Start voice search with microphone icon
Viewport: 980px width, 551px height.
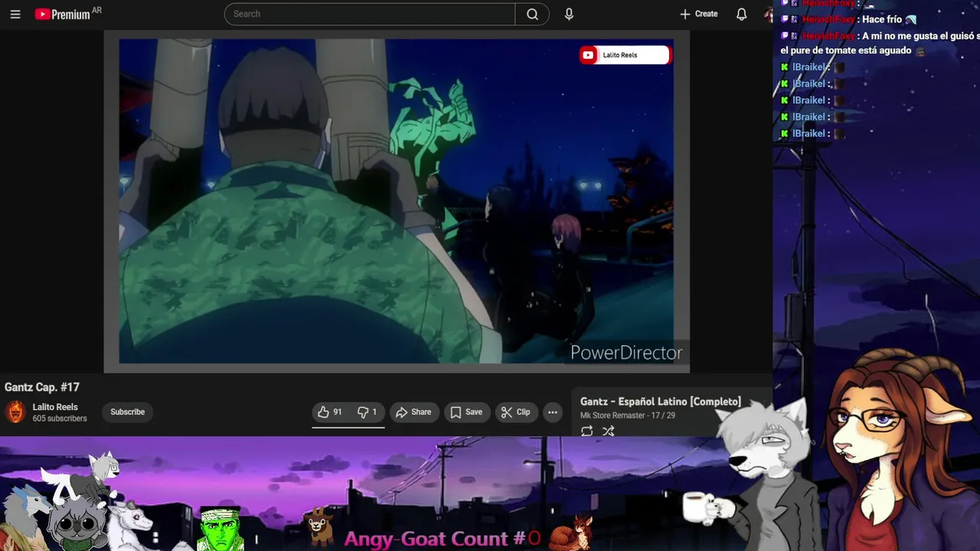[x=569, y=14]
